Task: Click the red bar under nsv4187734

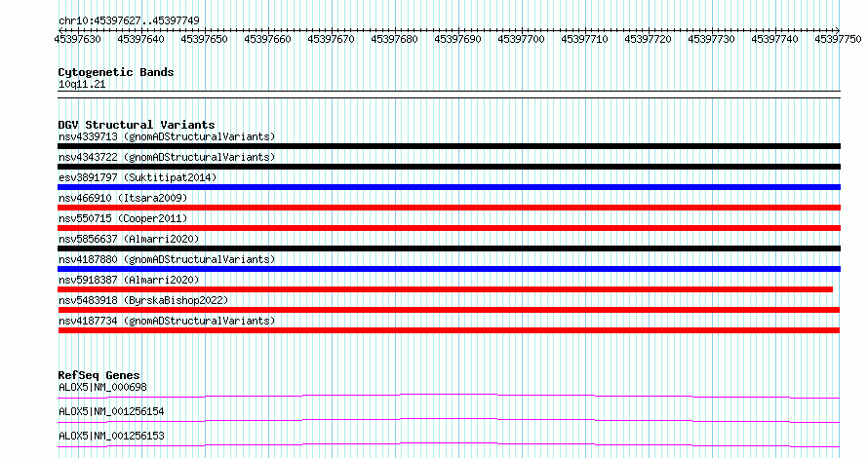Action: (449, 330)
